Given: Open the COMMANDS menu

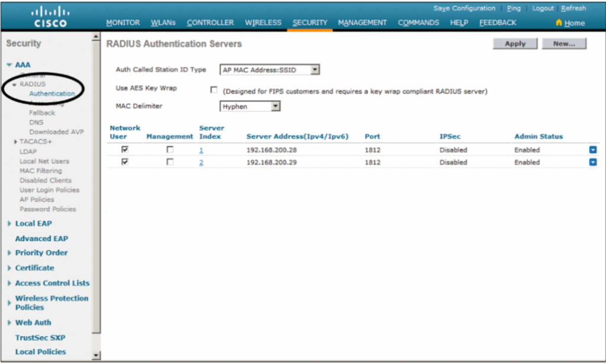Looking at the screenshot, I should [x=418, y=23].
